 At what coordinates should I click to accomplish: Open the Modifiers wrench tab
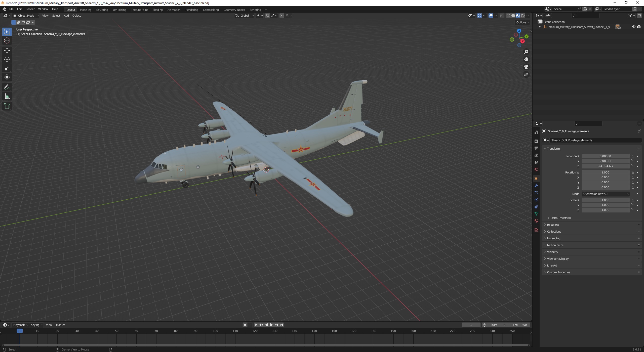tap(536, 186)
